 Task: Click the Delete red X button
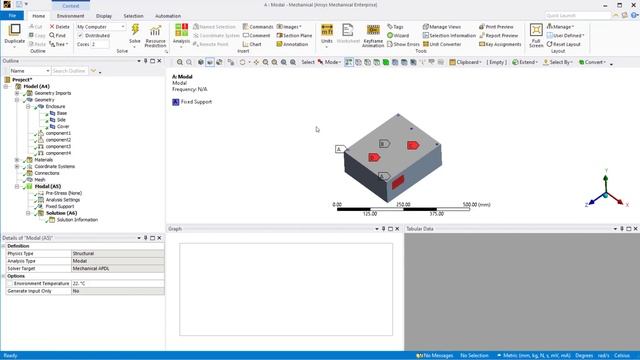[x=59, y=27]
